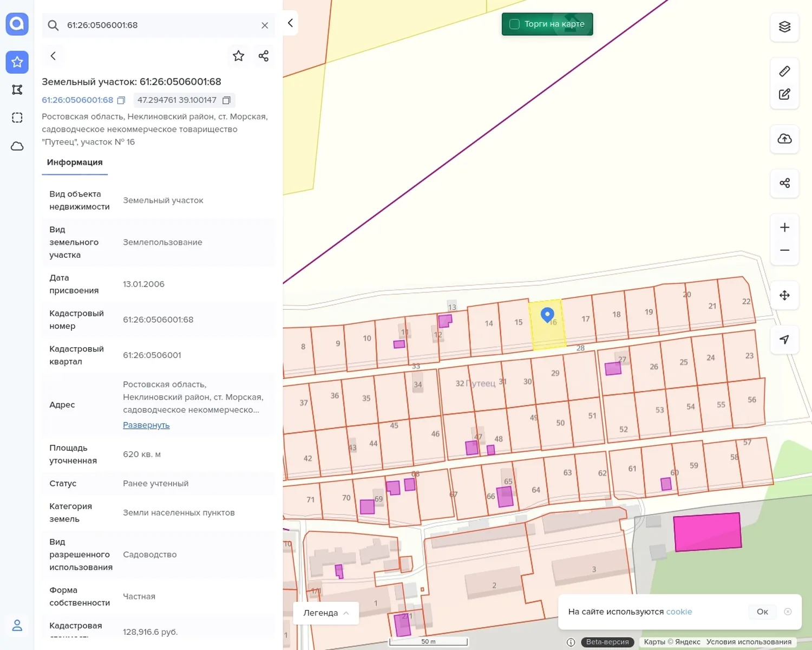Viewport: 812px width, 650px height.
Task: Open the map layers panel
Action: click(x=784, y=27)
